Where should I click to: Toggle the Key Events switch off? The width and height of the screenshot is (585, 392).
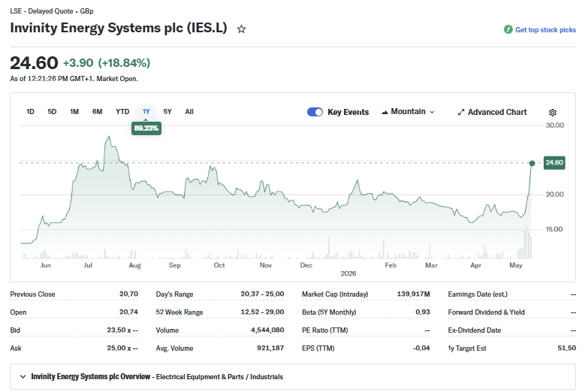pos(315,112)
